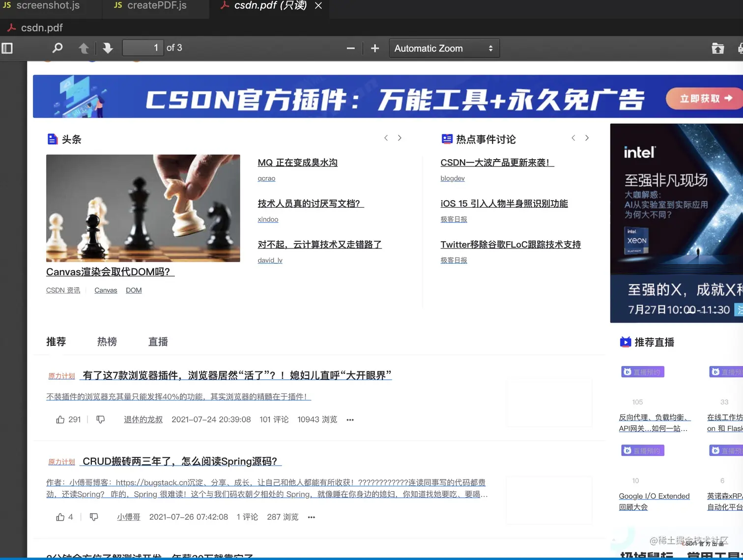This screenshot has width=743, height=560.
Task: Select the 直播 feed tab
Action: tap(158, 341)
